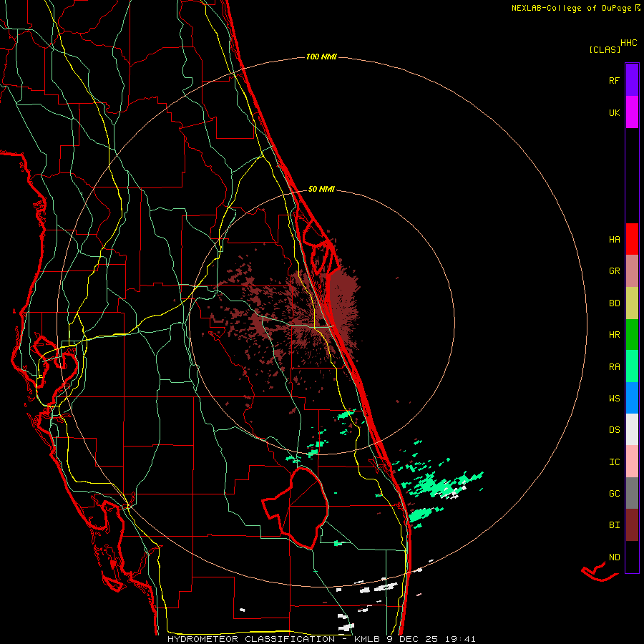Viewport: 644px width, 644px height.
Task: Click the BI brown legend swatch
Action: (632, 525)
